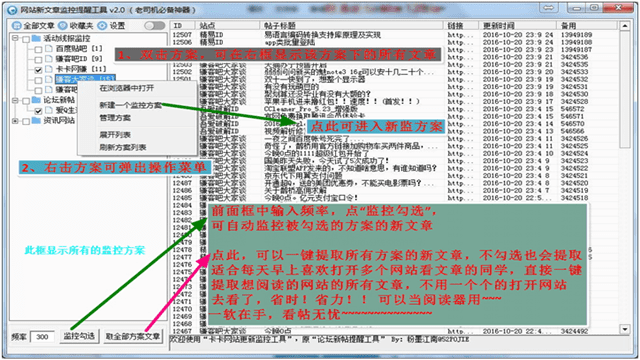
Task: Check the 百度贴吧 [1] checkbox
Action: click(x=38, y=49)
